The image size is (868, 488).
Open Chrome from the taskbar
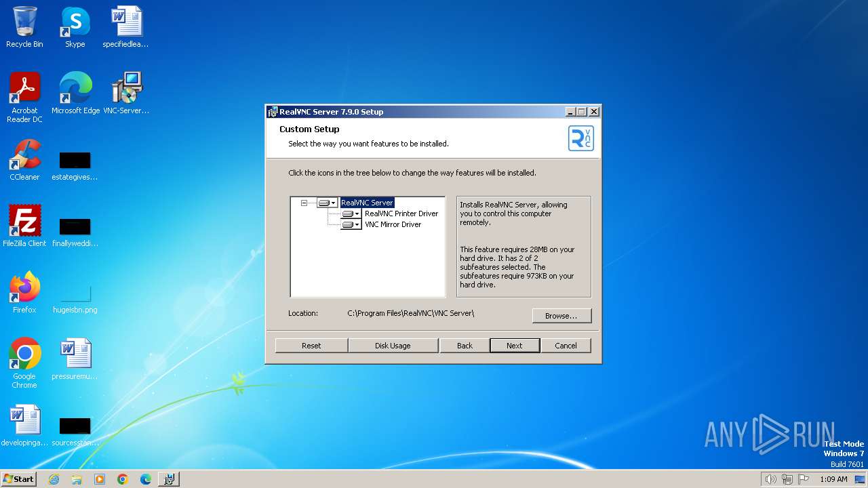123,479
